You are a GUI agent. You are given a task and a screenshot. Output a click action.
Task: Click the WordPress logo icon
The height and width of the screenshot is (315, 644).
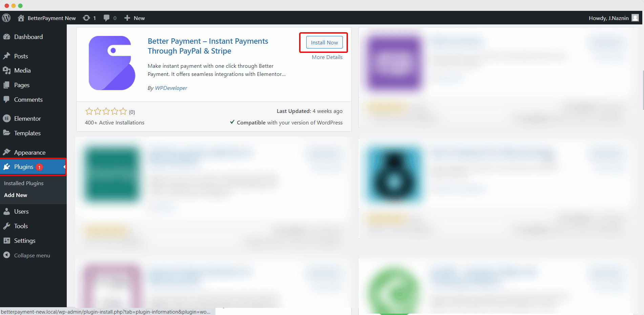click(6, 18)
